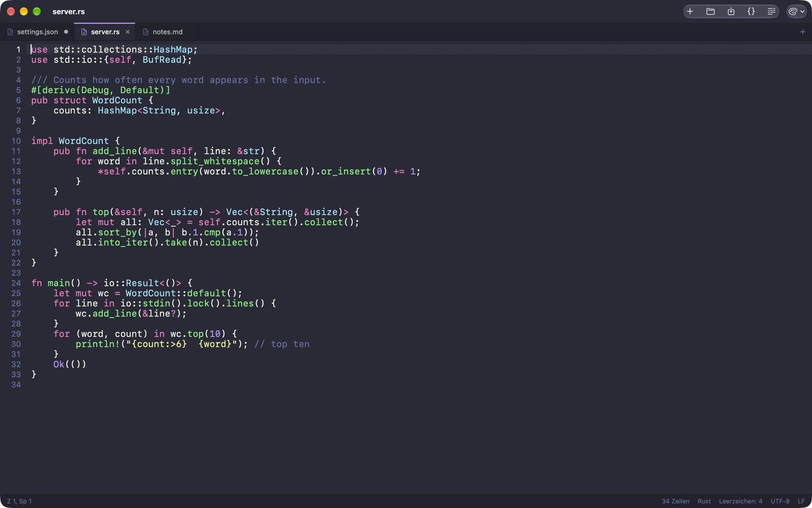
Task: Open the theme palette dropdown
Action: point(796,11)
